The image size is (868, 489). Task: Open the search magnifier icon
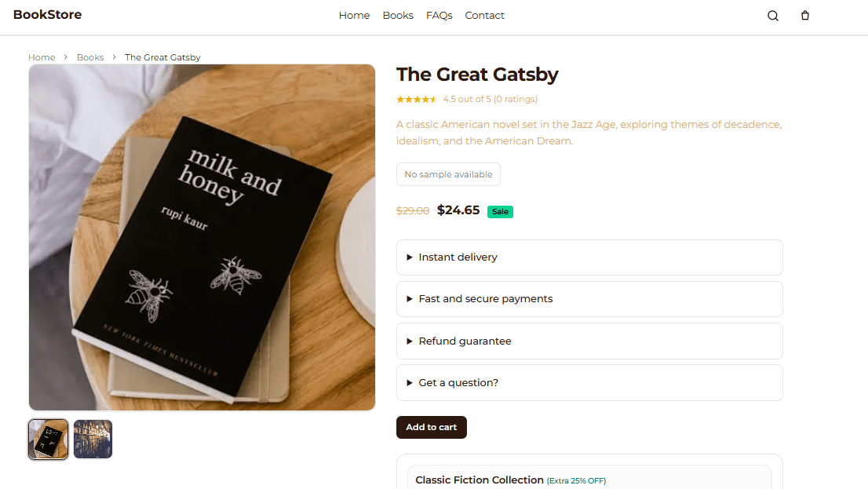pos(773,16)
